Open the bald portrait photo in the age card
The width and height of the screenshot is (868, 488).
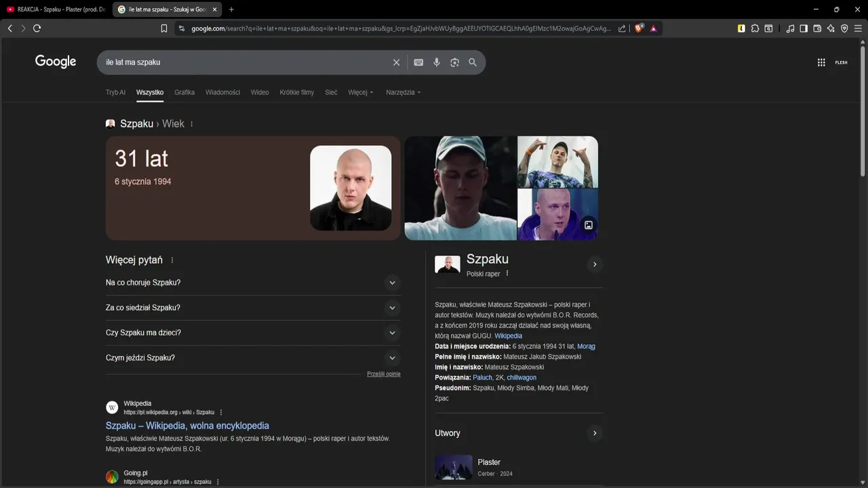point(351,188)
